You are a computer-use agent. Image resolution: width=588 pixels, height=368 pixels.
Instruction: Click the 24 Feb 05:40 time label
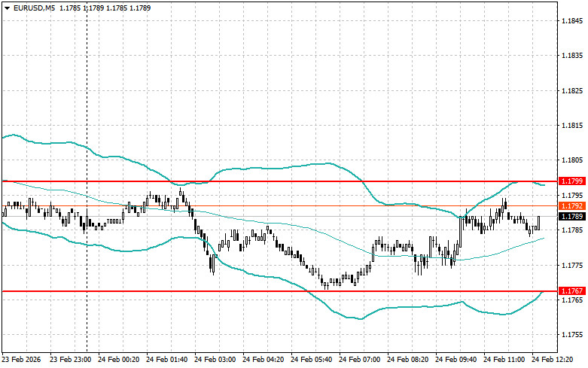pos(311,360)
